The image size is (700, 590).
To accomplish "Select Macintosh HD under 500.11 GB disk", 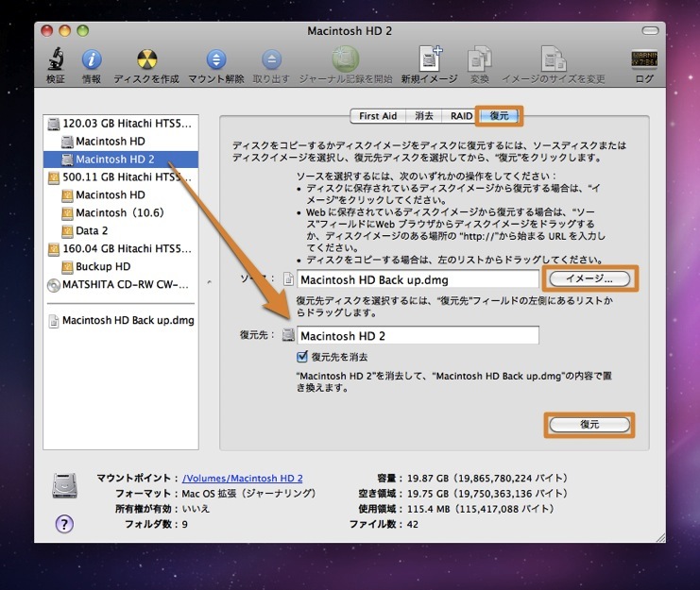I will pyautogui.click(x=121, y=194).
